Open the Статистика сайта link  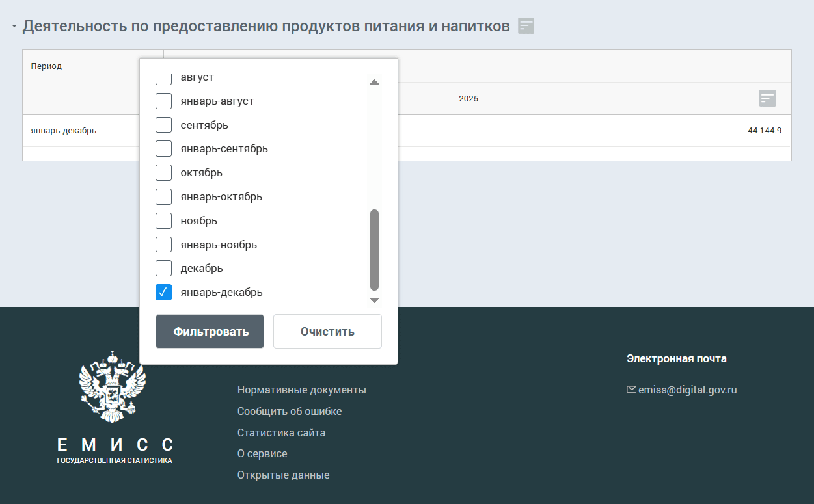point(282,432)
